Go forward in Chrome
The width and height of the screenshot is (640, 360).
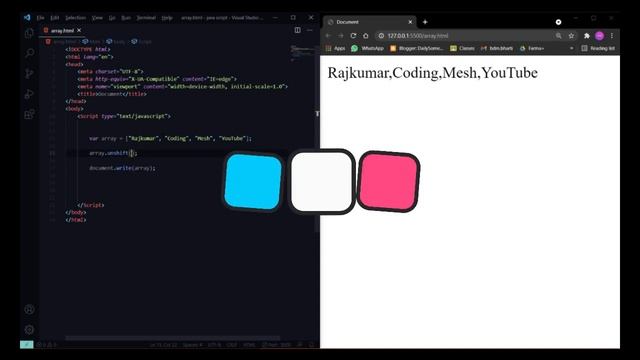tap(341, 36)
